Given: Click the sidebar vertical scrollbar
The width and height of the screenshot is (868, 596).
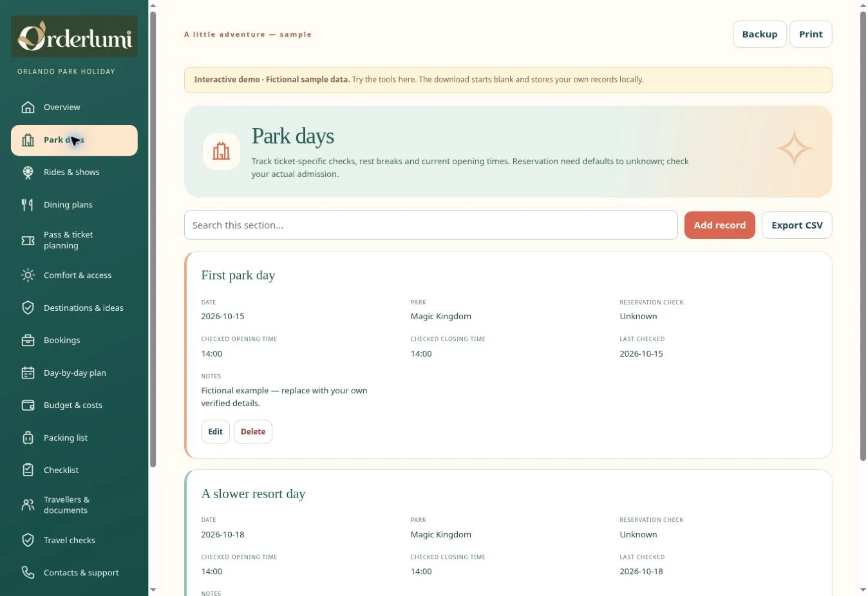Looking at the screenshot, I should click(153, 239).
